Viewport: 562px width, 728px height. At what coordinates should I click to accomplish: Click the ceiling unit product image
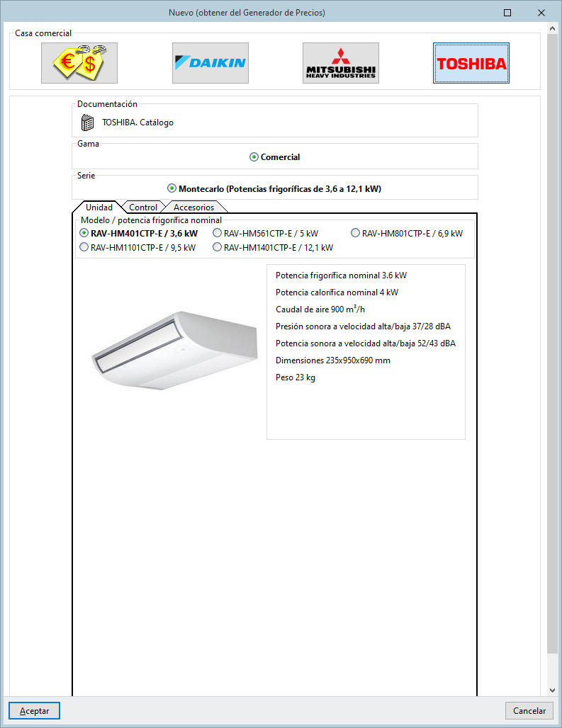(x=174, y=351)
